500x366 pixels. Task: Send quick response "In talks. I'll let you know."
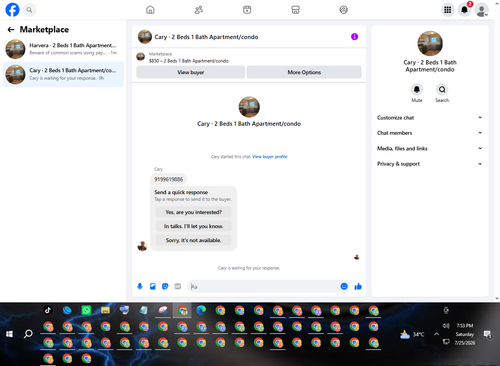click(194, 226)
